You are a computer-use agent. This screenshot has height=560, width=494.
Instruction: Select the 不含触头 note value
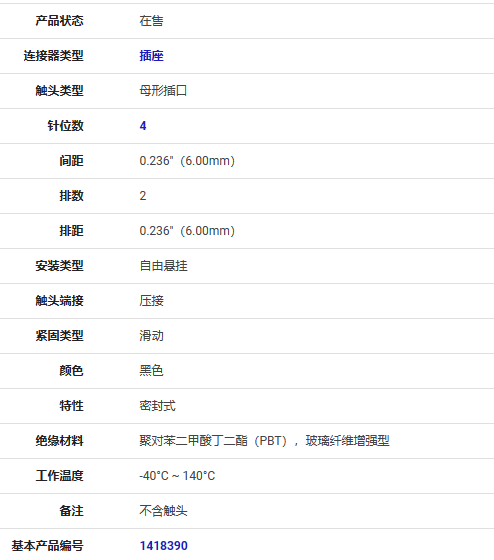coord(163,511)
